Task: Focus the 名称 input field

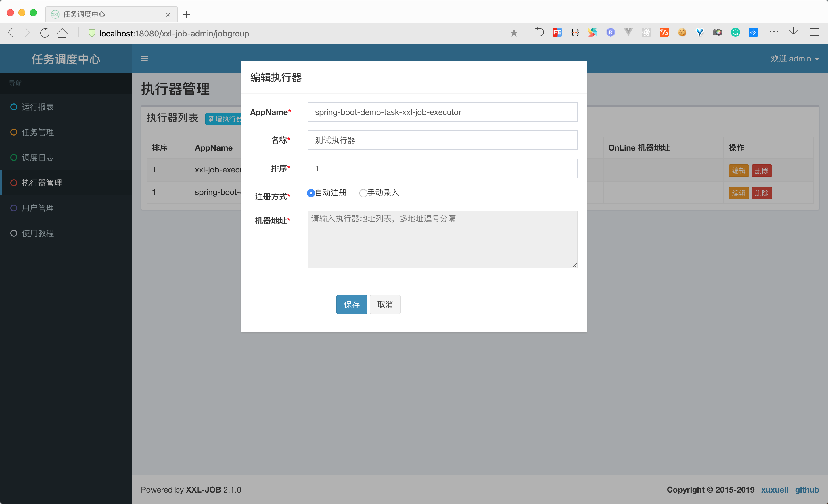Action: 442,140
